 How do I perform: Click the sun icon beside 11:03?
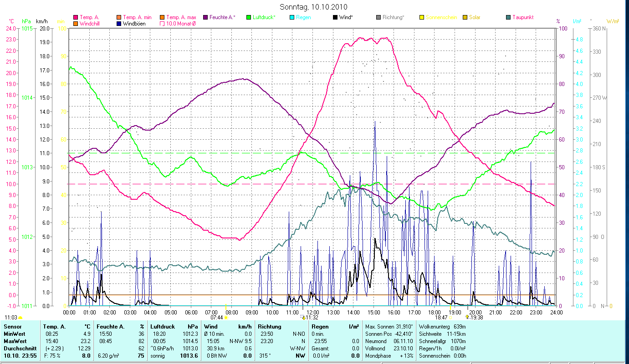[x=20, y=318]
